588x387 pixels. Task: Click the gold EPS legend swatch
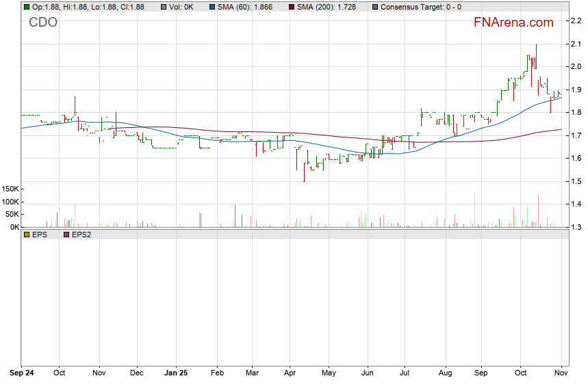click(26, 235)
